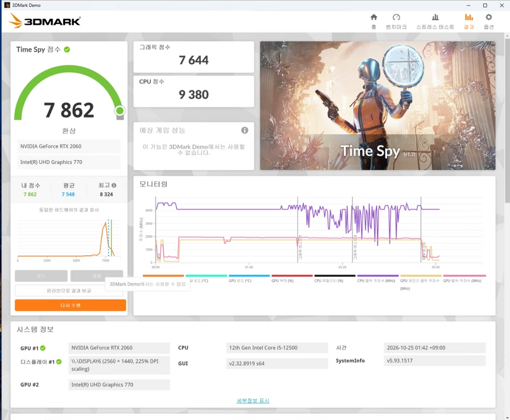Select the Results tab icon
The image size is (510, 420).
469,17
